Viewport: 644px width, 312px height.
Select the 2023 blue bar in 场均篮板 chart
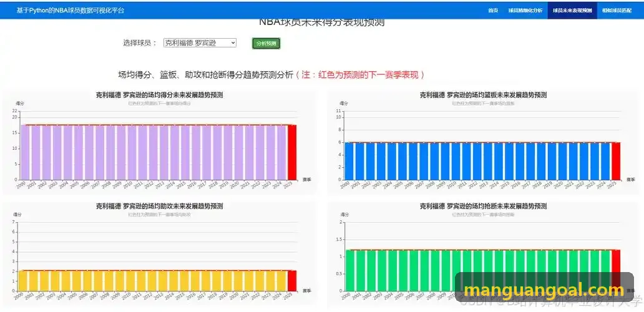pyautogui.click(x=595, y=161)
